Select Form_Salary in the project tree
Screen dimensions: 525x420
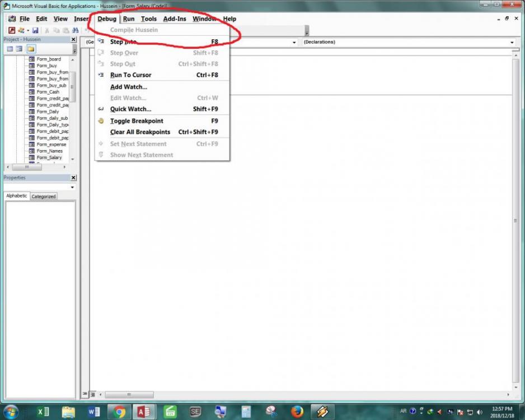[x=49, y=157]
